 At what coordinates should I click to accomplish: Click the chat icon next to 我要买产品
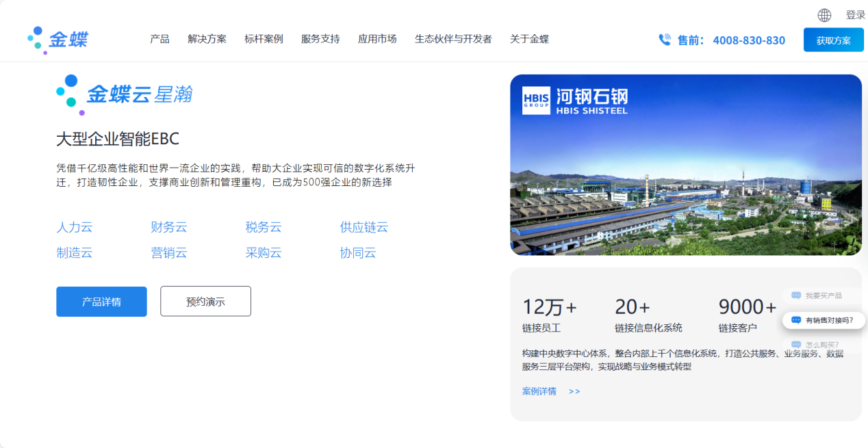tap(796, 295)
